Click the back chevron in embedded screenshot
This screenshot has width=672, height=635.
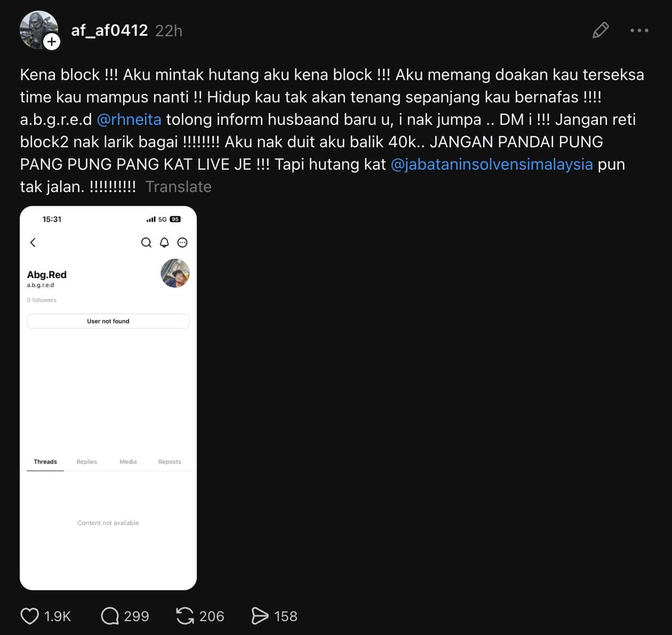(x=33, y=243)
